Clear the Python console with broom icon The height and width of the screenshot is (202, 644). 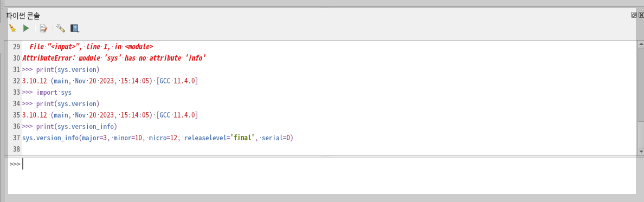pos(12,28)
